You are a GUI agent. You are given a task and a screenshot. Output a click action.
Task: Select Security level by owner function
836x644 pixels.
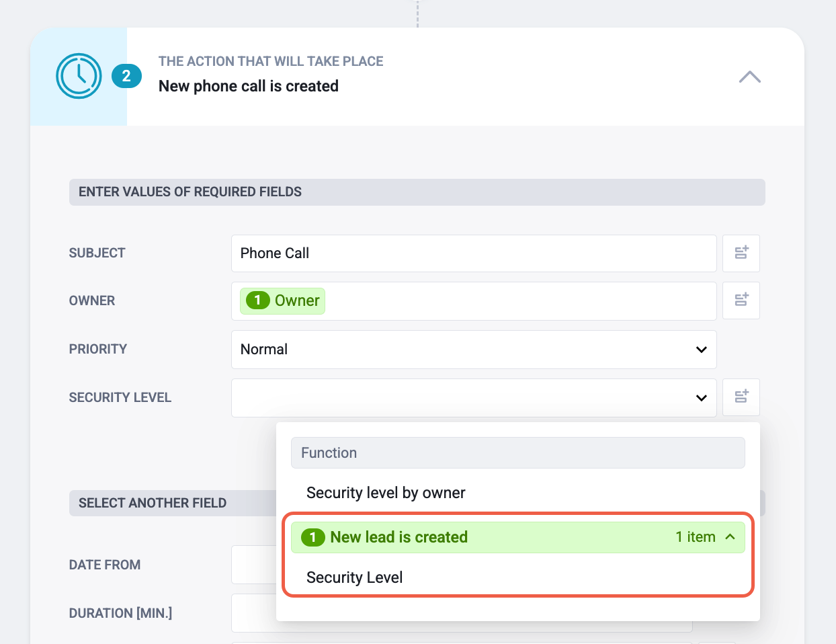click(x=386, y=493)
